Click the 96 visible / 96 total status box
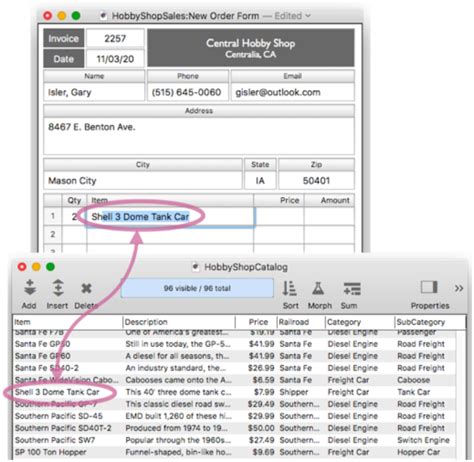 point(197,288)
